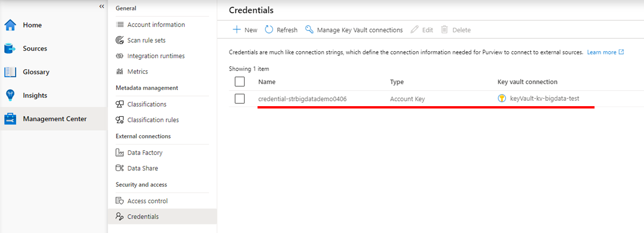Select Data Share connection page

point(143,168)
